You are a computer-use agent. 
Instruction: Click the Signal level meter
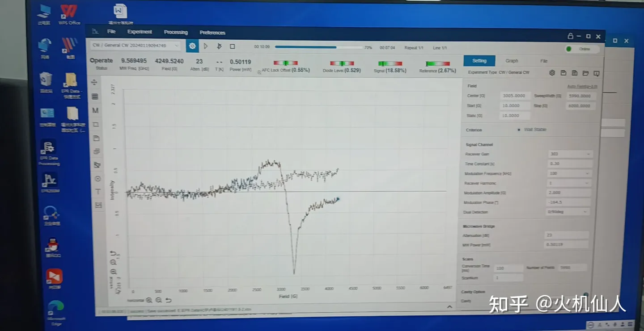[x=390, y=63]
